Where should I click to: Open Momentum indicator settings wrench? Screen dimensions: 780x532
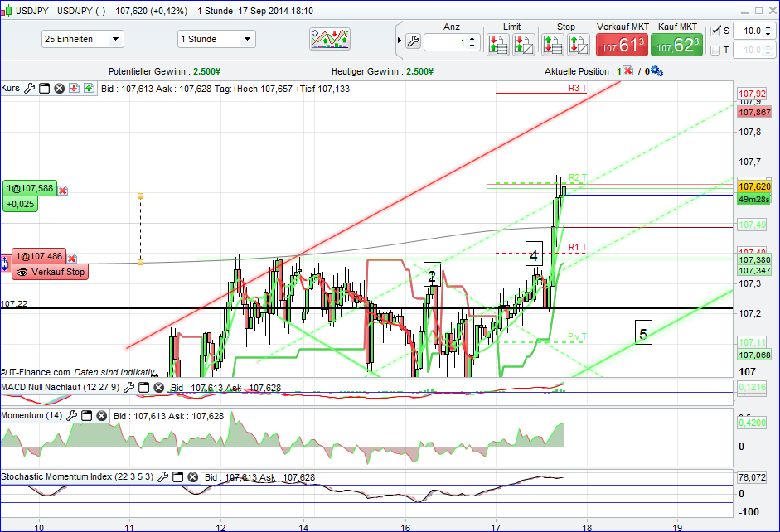72,414
